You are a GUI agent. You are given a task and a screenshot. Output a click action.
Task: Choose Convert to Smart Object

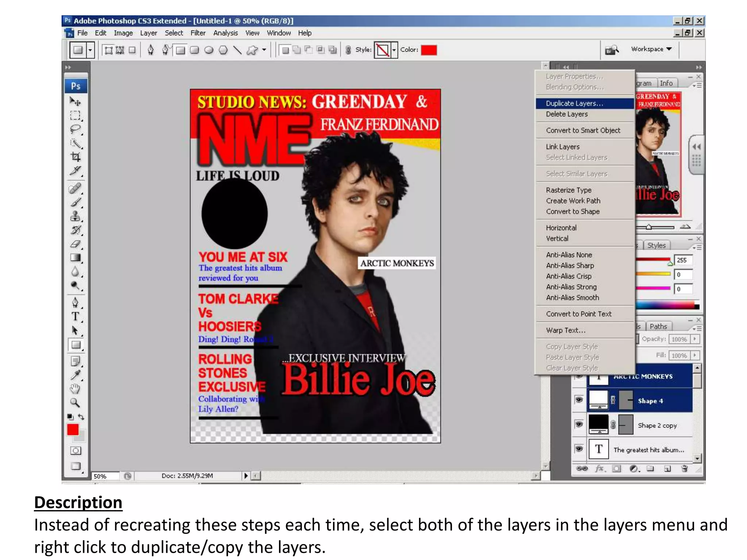pos(585,131)
